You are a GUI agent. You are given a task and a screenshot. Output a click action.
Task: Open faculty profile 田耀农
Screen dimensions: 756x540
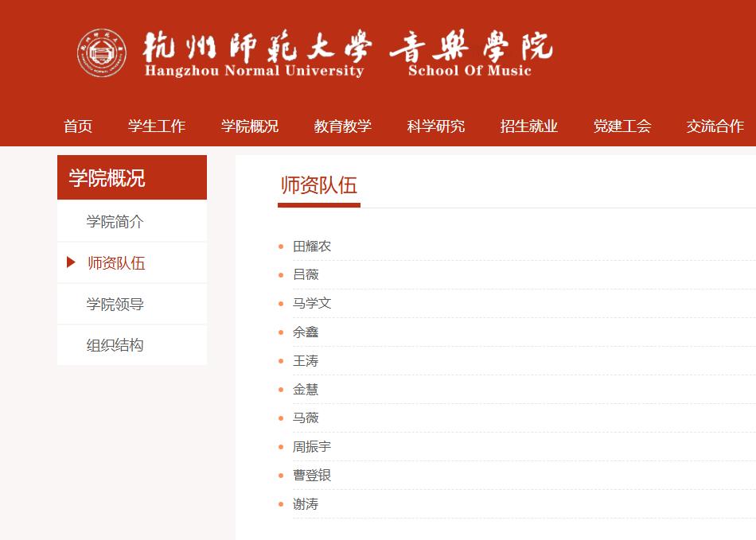pyautogui.click(x=312, y=247)
